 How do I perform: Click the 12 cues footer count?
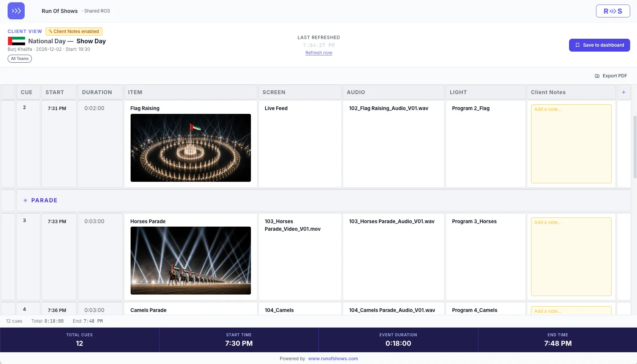14,321
